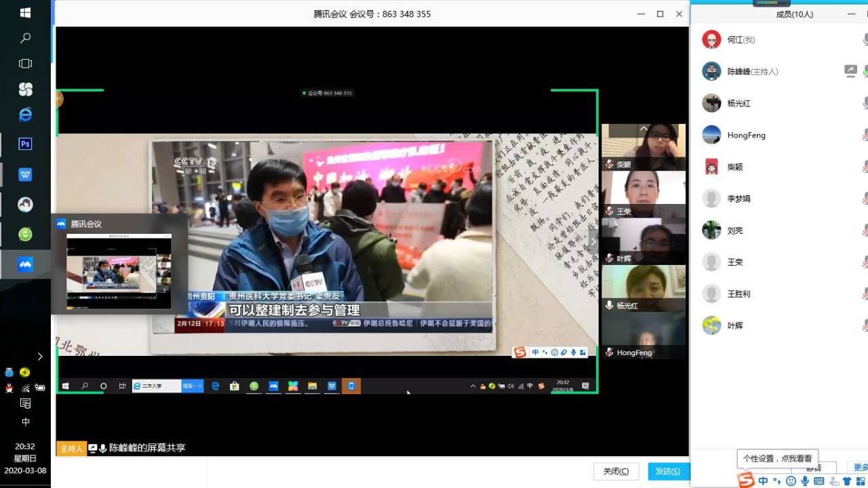The image size is (868, 488).
Task: Click the Tencent Meeting preview thumbnail
Action: click(x=119, y=271)
